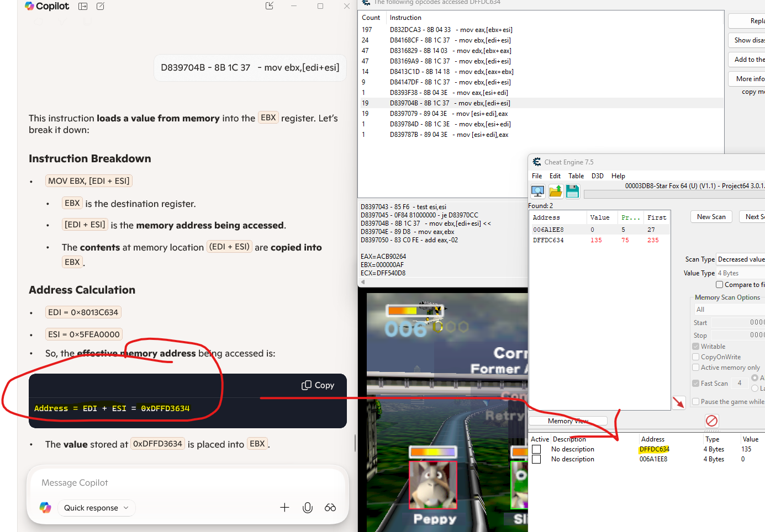
Task: Click Add to the codelist button
Action: point(747,60)
